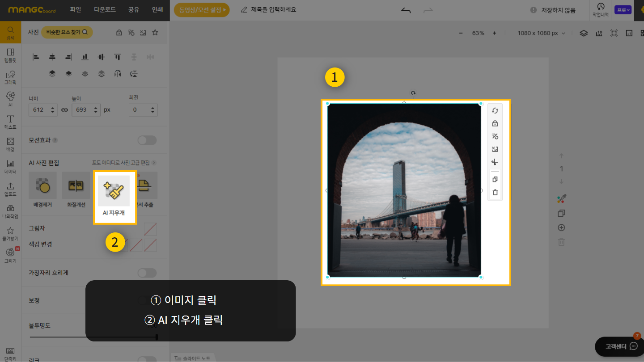Open the 파일 menu
This screenshot has height=362, width=644.
76,9
